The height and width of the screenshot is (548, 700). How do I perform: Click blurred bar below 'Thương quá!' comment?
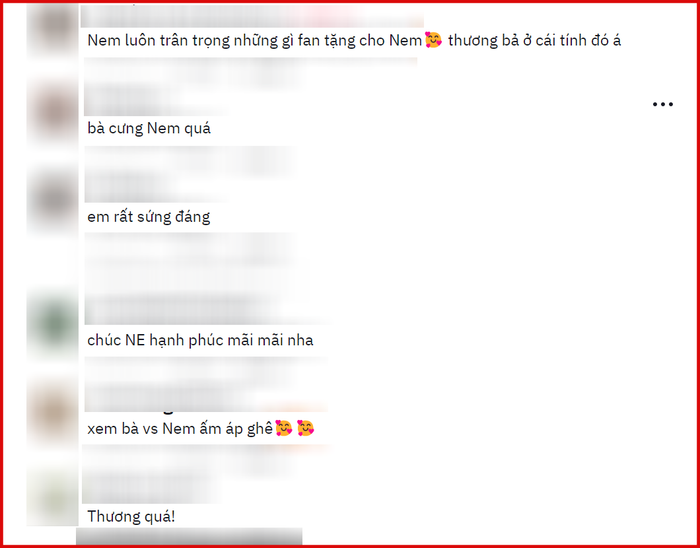[x=189, y=536]
